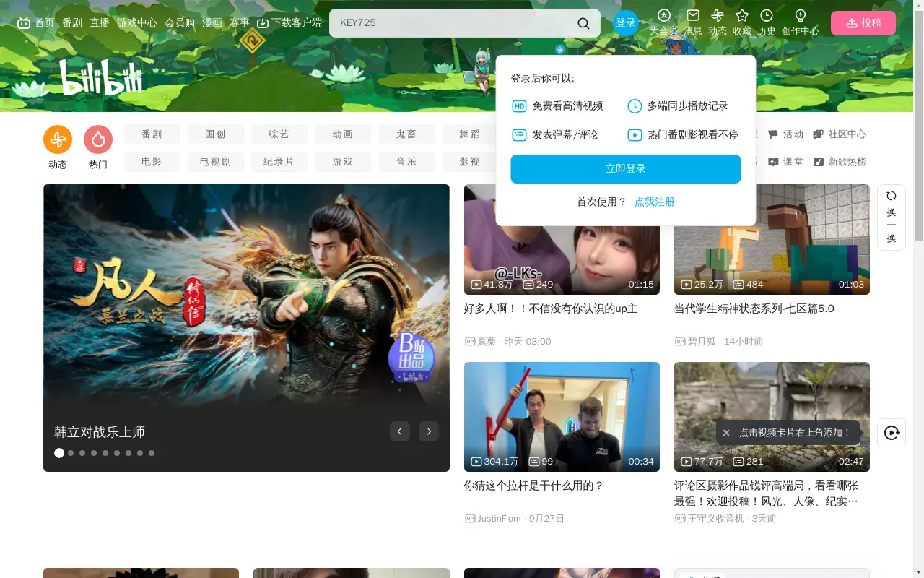Open the 你猜这个拉杆是干什么用的 video thumbnail
Viewport: 924px width, 578px height.
(562, 417)
